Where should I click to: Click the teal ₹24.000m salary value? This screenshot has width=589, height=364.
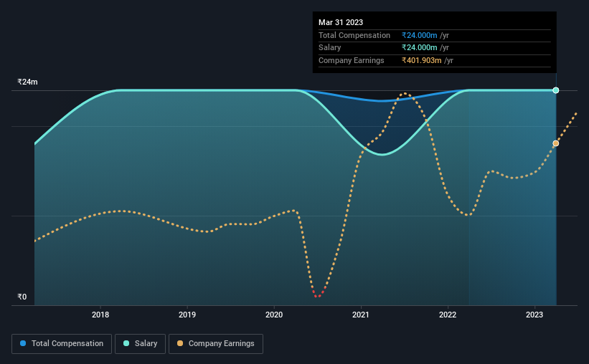tap(419, 48)
